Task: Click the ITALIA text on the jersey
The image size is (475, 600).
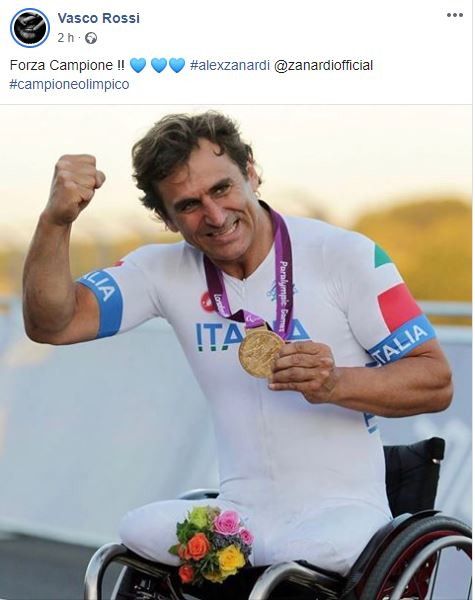Action: pos(220,337)
